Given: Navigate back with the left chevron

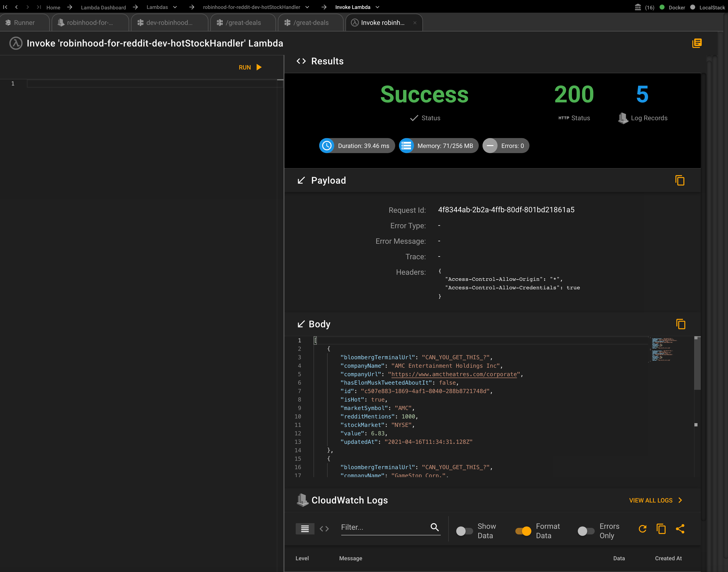Looking at the screenshot, I should 16,7.
